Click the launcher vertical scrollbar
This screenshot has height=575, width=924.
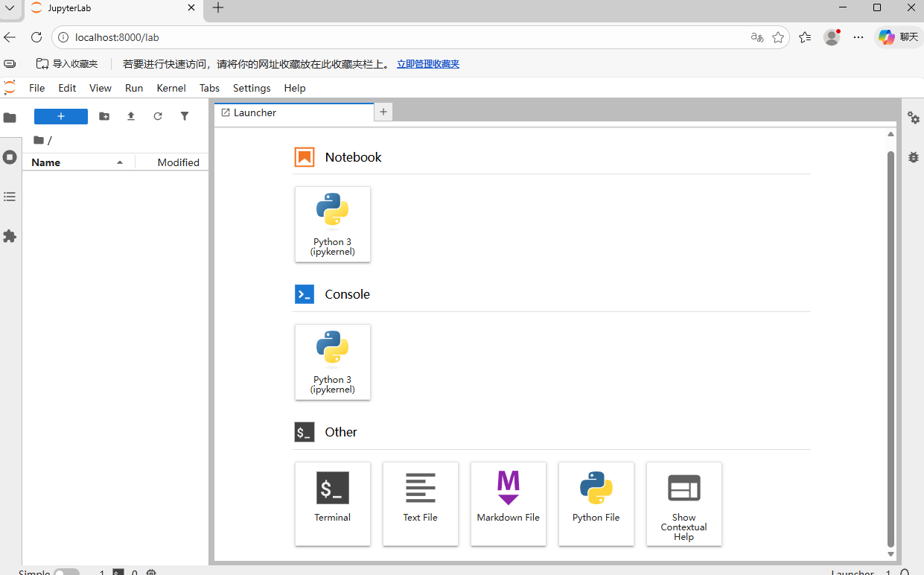890,349
